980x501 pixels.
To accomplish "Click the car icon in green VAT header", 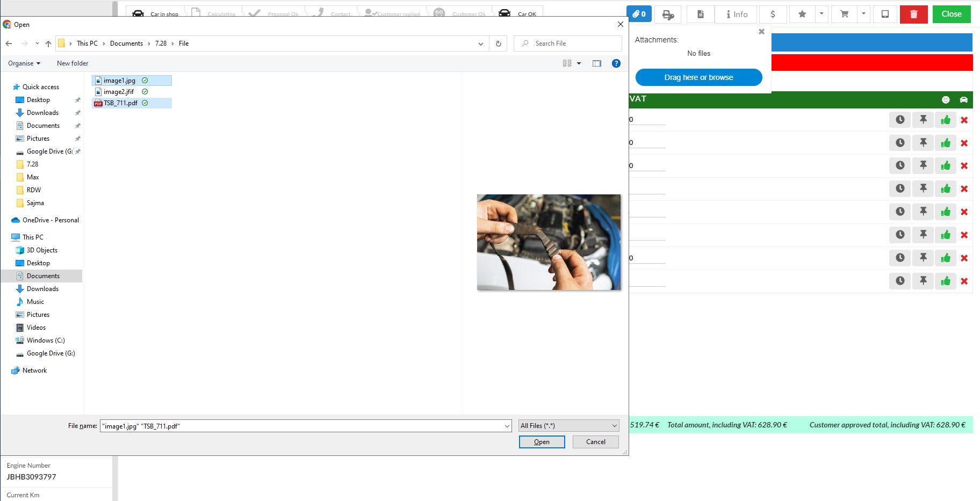I will [x=963, y=99].
